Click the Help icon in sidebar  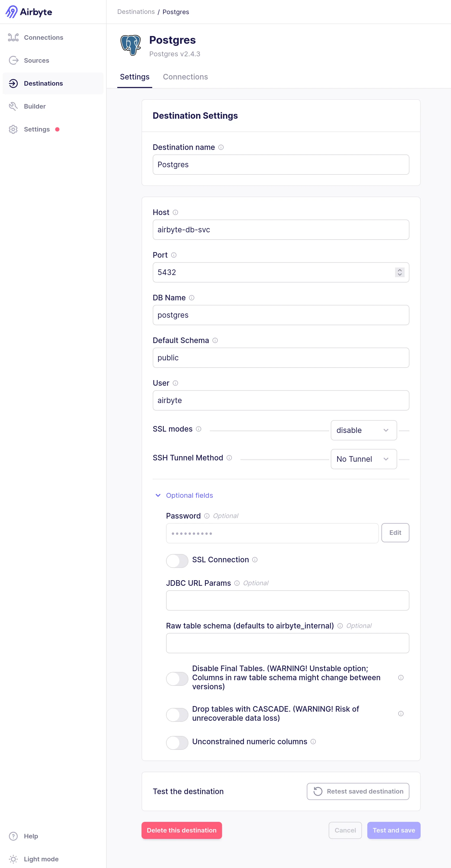pyautogui.click(x=13, y=836)
